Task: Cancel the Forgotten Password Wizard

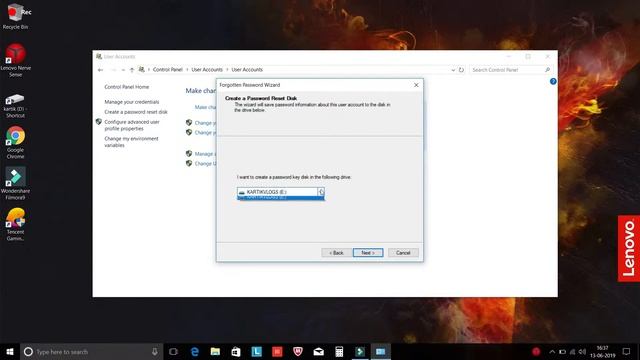Action: (x=403, y=253)
